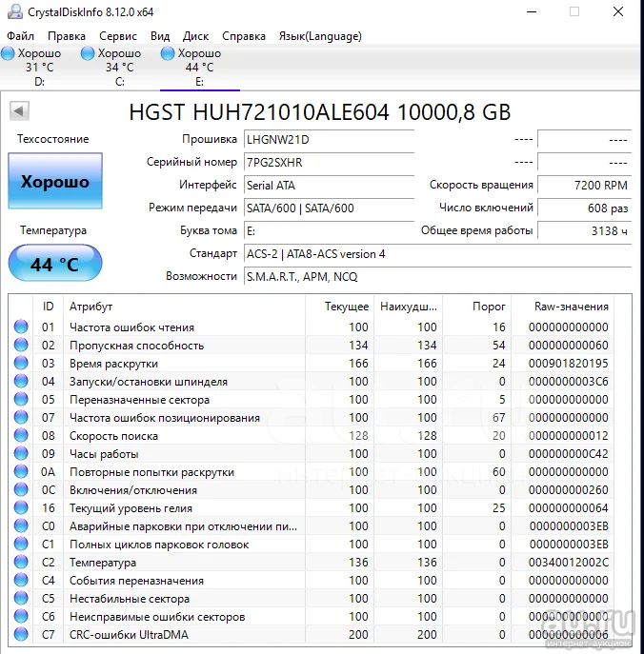Select disk E: with 44 °C status
Screen dimensions: 644x654
[199, 68]
